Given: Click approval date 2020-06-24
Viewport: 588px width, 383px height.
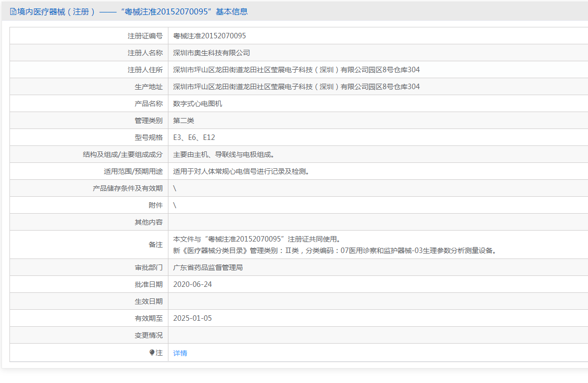Looking at the screenshot, I should coord(192,284).
